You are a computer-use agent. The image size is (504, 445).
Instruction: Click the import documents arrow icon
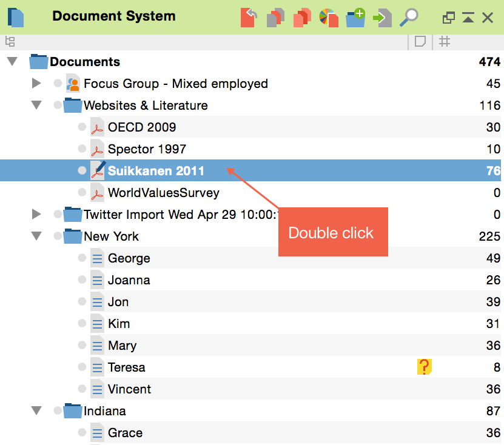pos(382,17)
